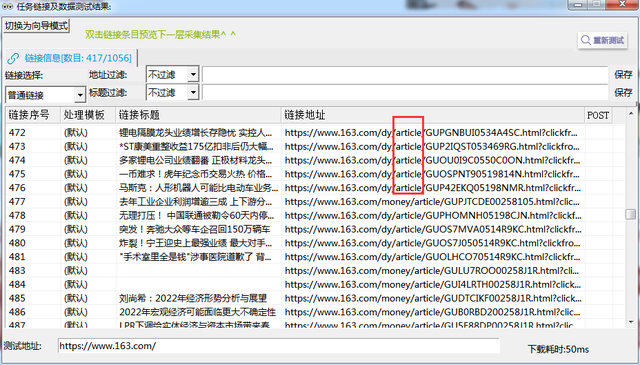Click the 重新测试 button
This screenshot has height=365, width=640.
click(x=603, y=40)
